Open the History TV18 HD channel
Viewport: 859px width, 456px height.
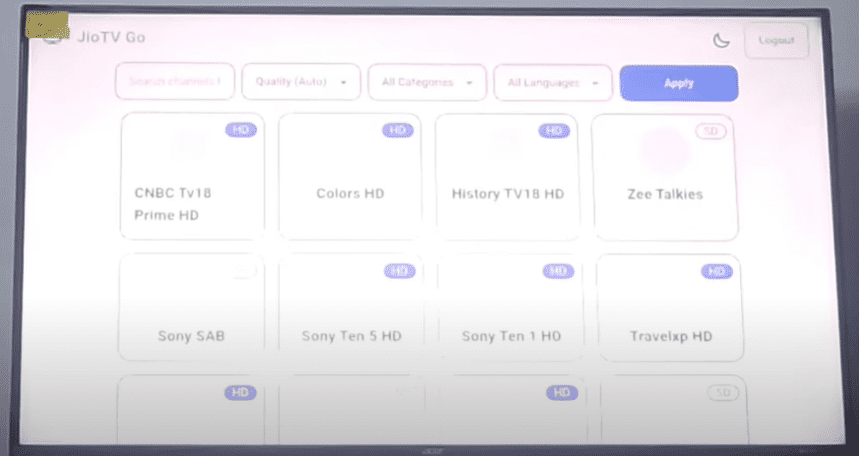tap(507, 178)
